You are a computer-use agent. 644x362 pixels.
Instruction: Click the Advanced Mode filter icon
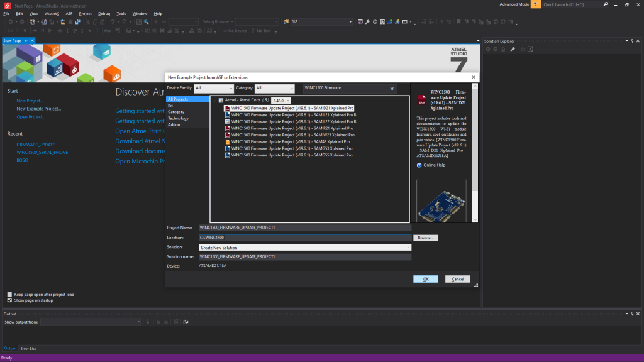pyautogui.click(x=536, y=4)
